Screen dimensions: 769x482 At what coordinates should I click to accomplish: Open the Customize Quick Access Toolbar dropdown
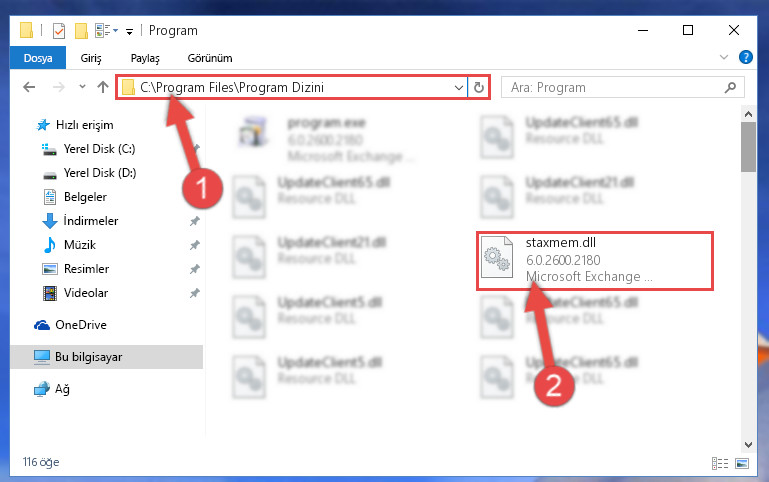pyautogui.click(x=129, y=32)
